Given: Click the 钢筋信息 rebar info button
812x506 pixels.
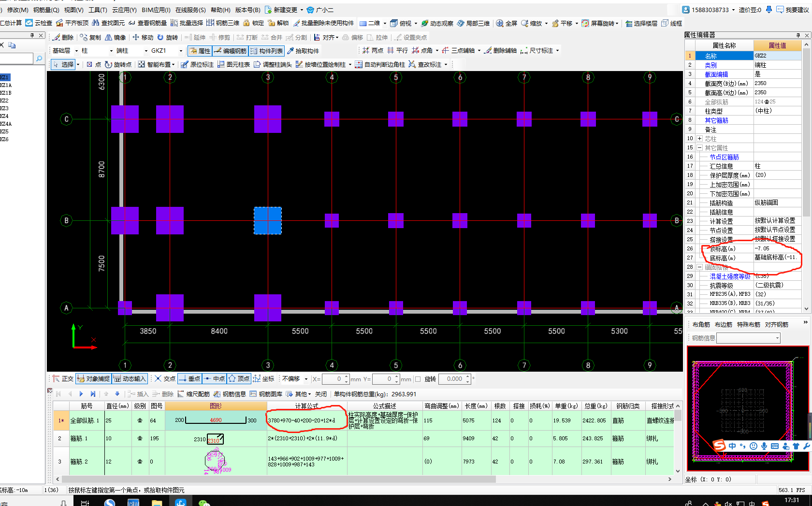Looking at the screenshot, I should [x=230, y=394].
